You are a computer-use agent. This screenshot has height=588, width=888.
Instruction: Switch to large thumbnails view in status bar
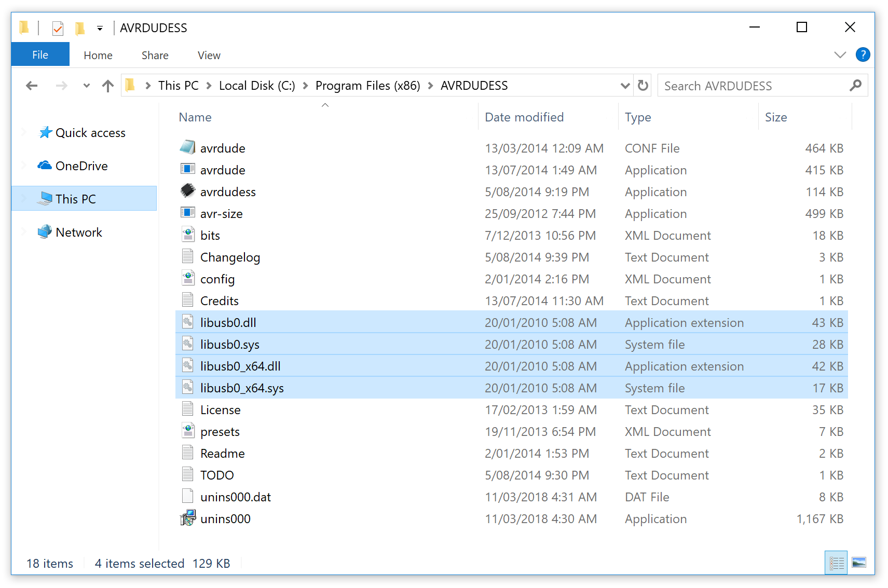(x=859, y=563)
